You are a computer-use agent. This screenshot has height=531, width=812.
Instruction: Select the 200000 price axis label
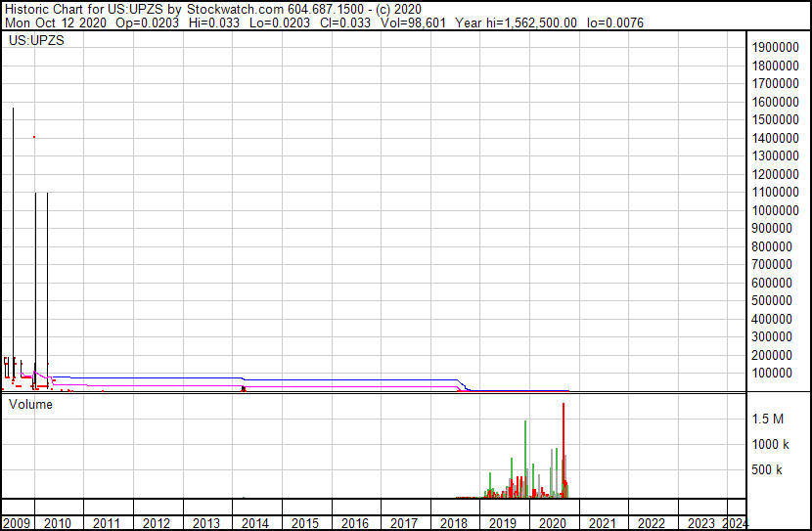click(772, 356)
